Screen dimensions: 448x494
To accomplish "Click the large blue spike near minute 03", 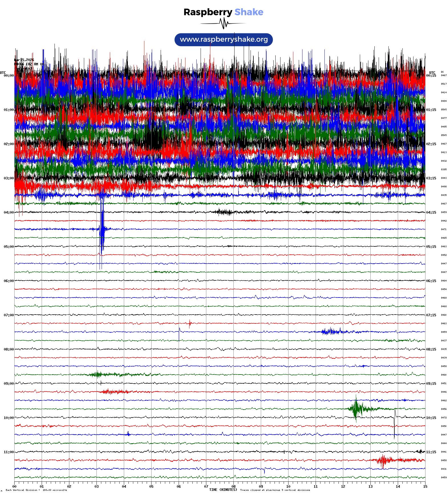I will coord(102,228).
